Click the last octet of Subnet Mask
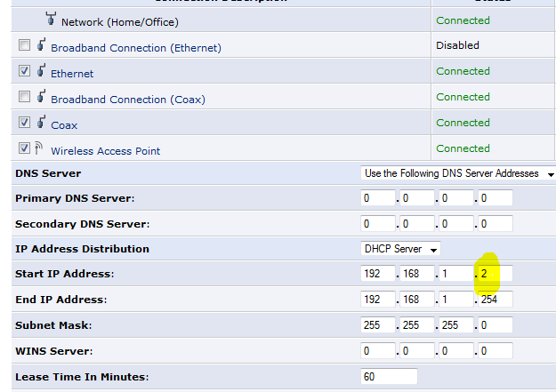Viewport: 556px width, 392px height. (x=496, y=325)
